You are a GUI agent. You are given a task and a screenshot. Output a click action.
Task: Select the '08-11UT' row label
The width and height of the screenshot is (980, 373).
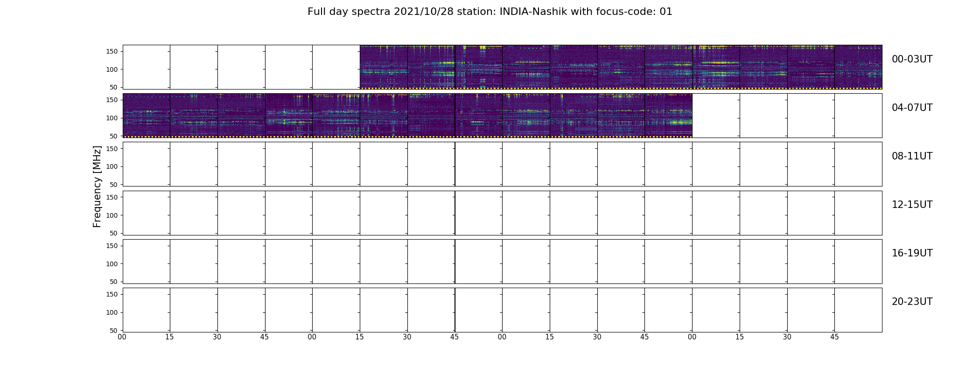(x=912, y=156)
